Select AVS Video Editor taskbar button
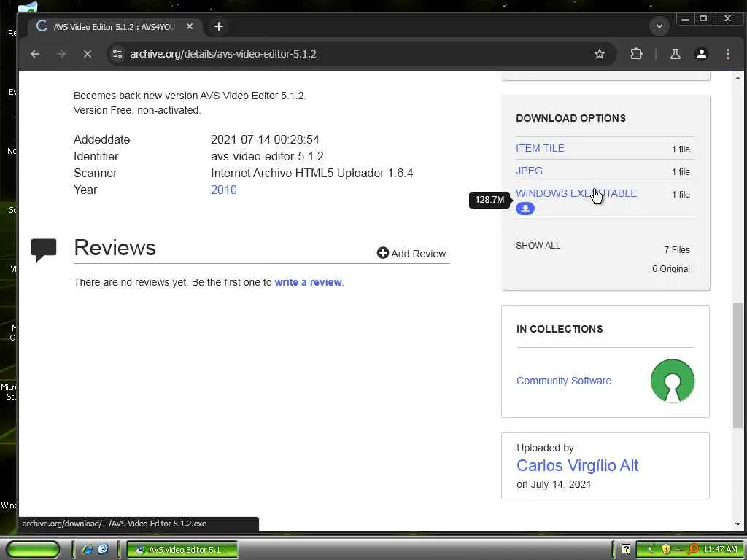The height and width of the screenshot is (560, 747). point(182,550)
